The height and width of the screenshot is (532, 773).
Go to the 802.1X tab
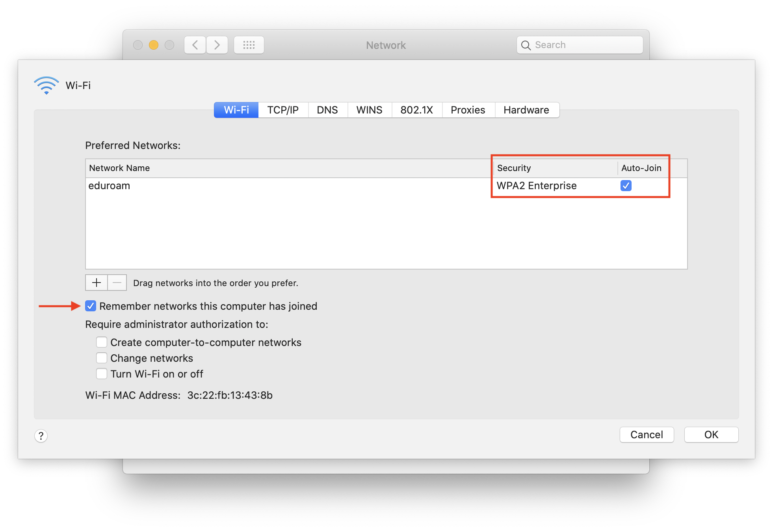pyautogui.click(x=416, y=110)
